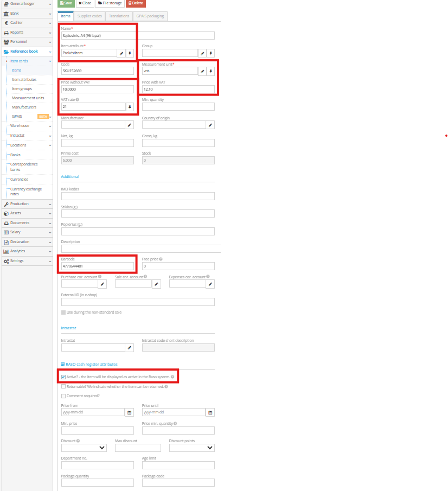The image size is (448, 491).
Task: Click the Settings gear icon in sidebar
Action: click(5, 261)
